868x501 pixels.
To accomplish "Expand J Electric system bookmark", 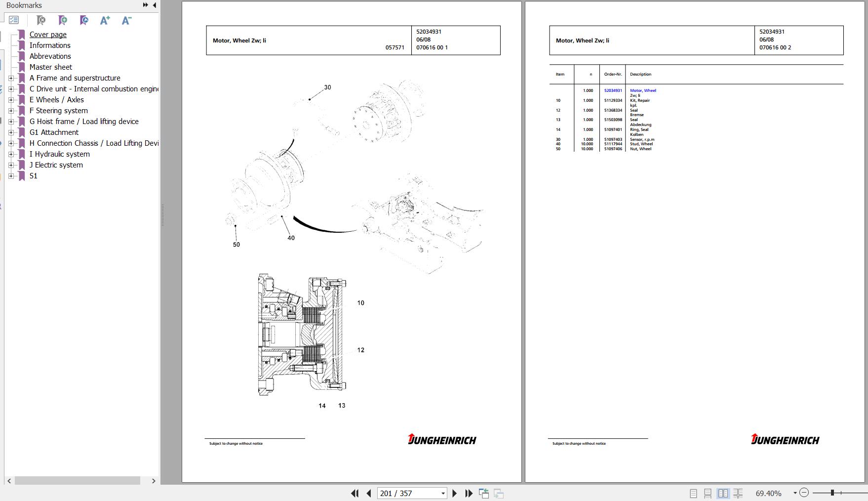I will [11, 165].
